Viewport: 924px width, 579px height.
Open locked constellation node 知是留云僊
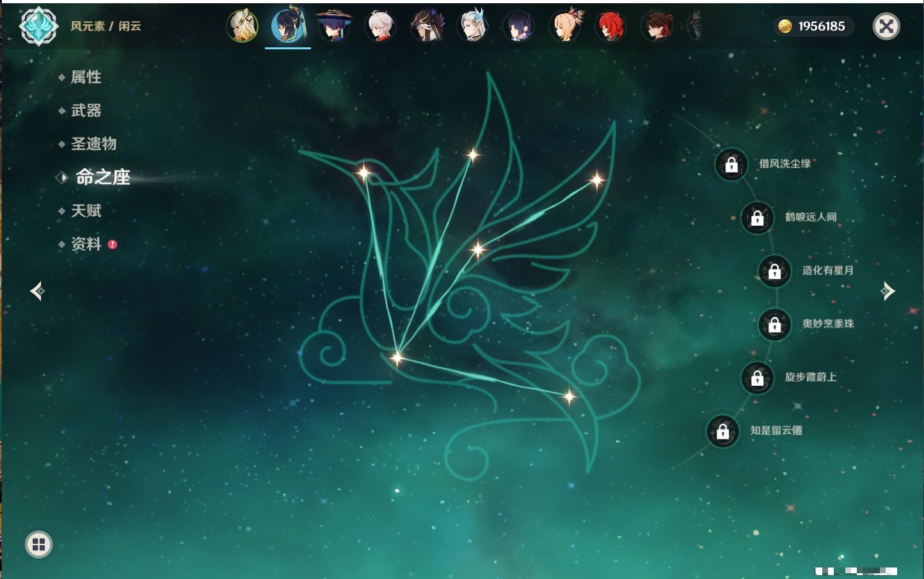pyautogui.click(x=723, y=431)
